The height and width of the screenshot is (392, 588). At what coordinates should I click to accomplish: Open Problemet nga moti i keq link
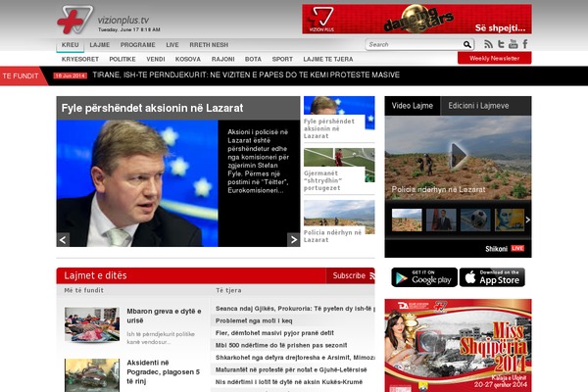[x=254, y=321]
